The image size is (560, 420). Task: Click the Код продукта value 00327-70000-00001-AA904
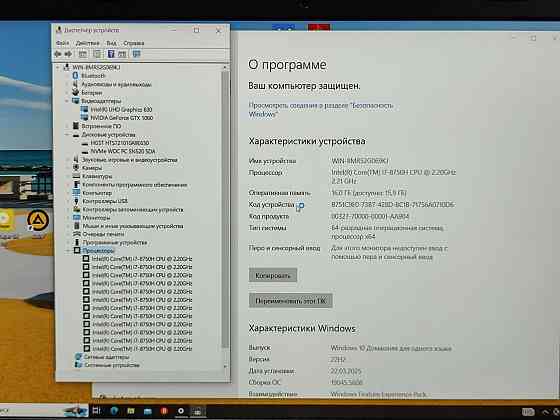(370, 216)
